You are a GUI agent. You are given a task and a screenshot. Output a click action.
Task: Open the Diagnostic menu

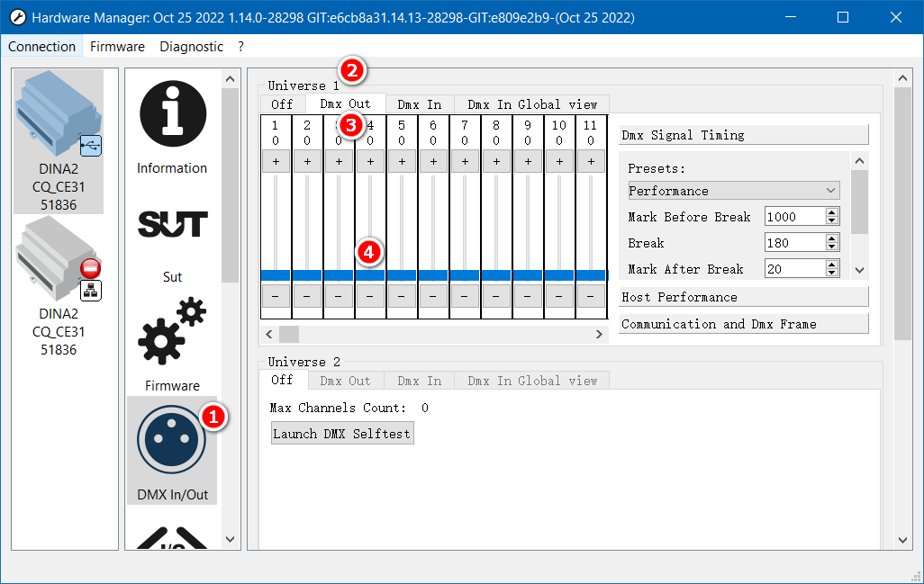point(191,47)
